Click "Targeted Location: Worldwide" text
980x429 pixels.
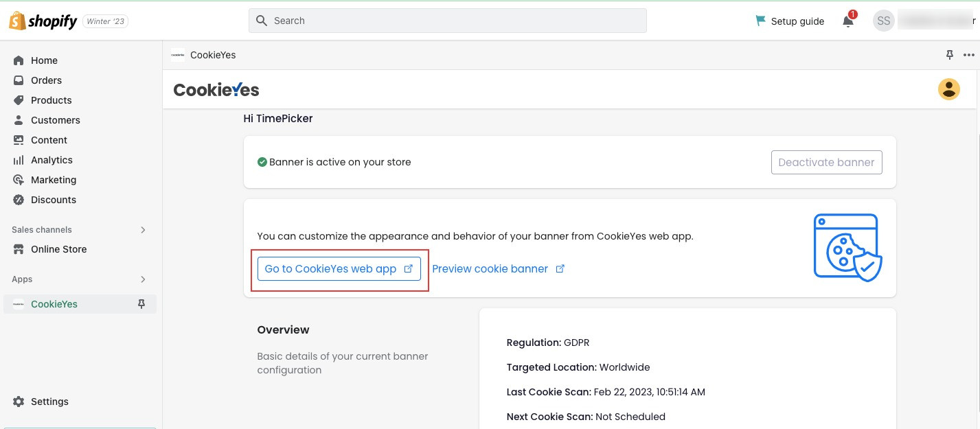578,367
